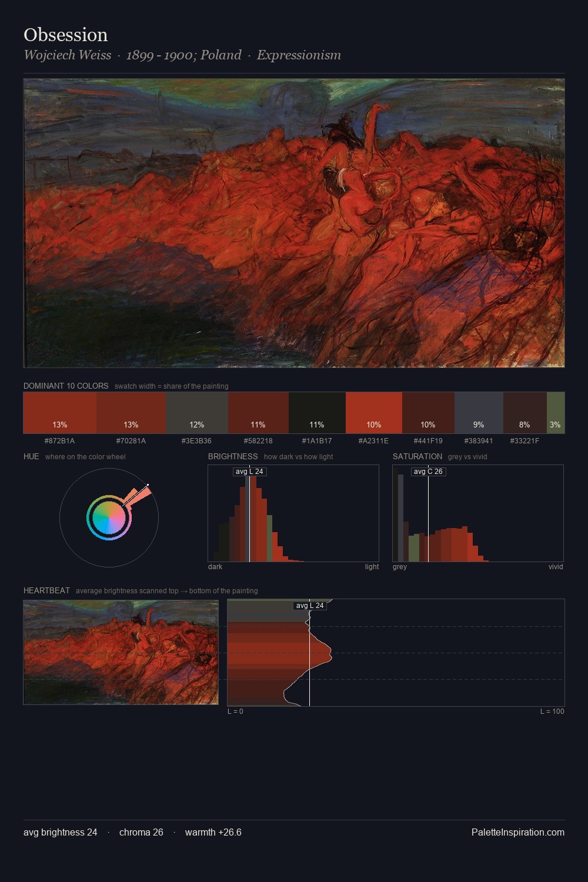Open the PaletteInspiration.com link

[518, 832]
